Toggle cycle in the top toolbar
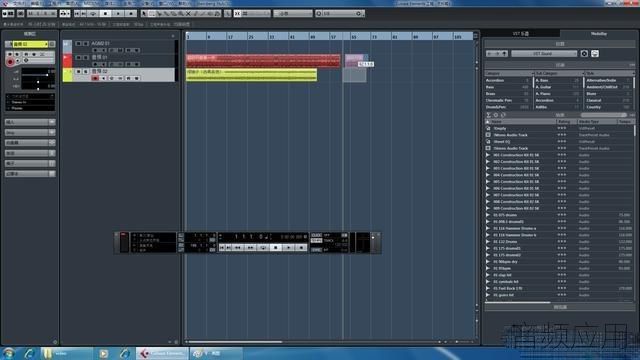 [94, 13]
